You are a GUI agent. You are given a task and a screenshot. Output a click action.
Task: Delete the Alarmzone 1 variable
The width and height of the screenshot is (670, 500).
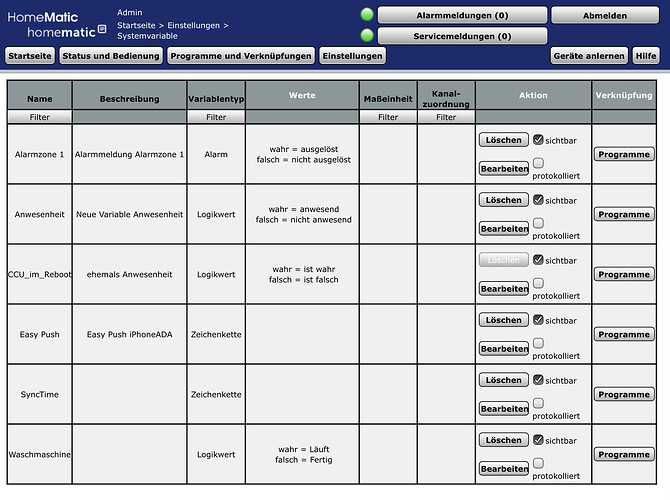[x=504, y=140]
